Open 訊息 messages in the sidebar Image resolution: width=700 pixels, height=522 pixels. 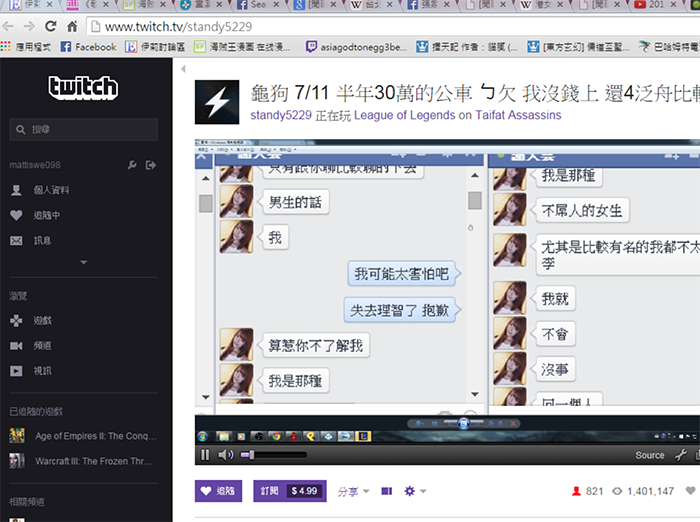pyautogui.click(x=42, y=240)
